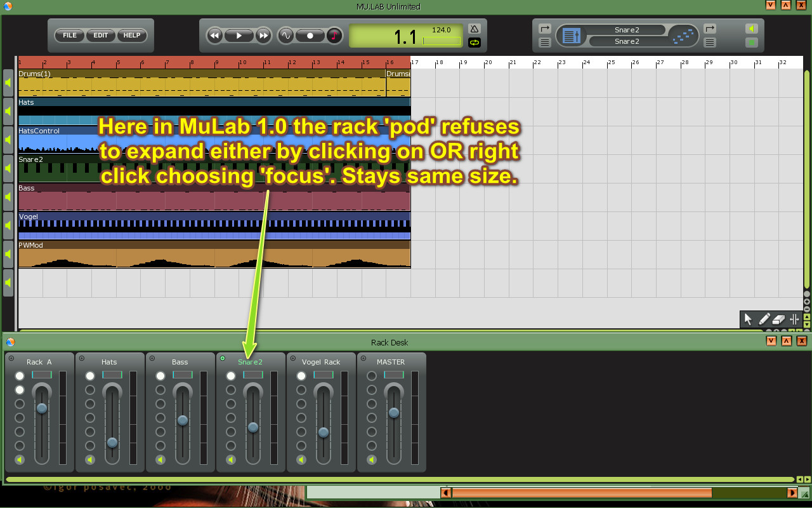Start playback with the play button

[x=239, y=36]
